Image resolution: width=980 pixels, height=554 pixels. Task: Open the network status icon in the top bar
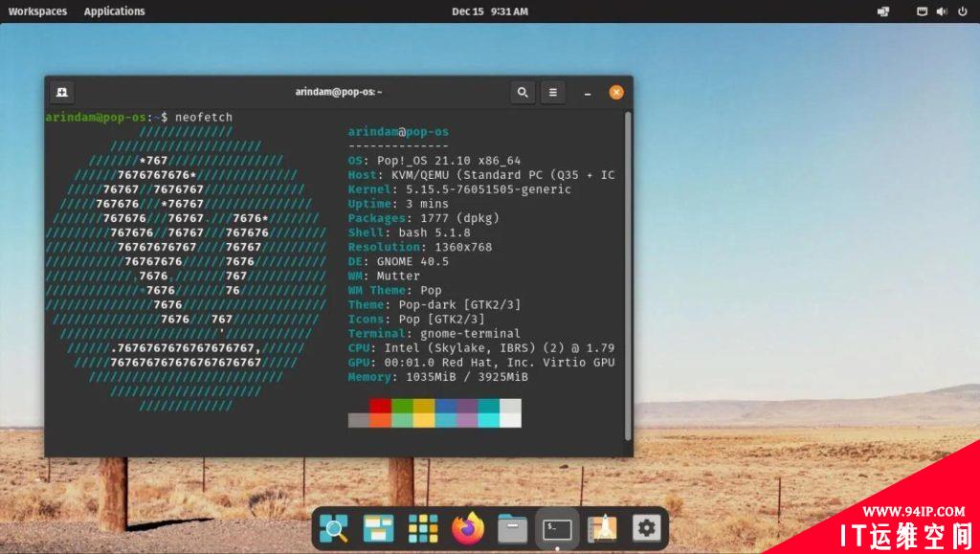pos(883,11)
